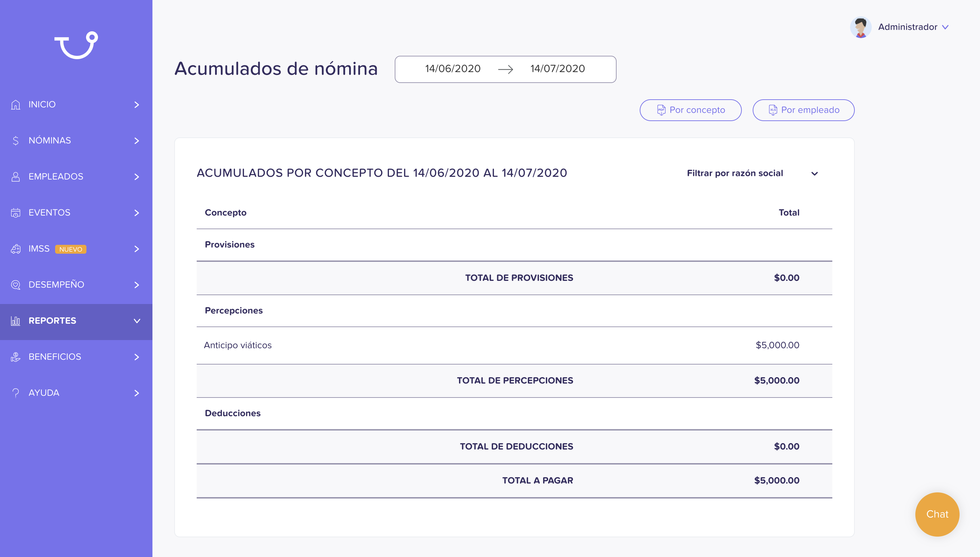This screenshot has width=980, height=557.
Task: Expand the BENEFICIOS menu chevron
Action: pos(137,357)
